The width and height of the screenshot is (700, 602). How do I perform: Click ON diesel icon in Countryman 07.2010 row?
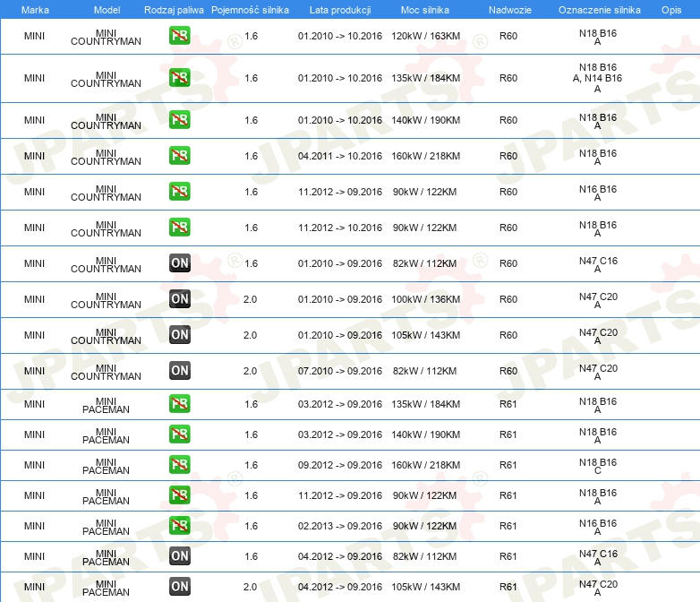179,371
